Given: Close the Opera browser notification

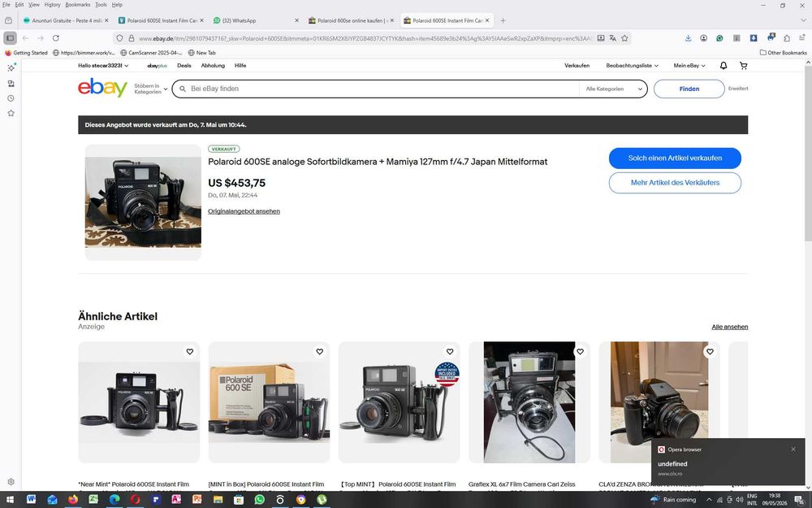Looking at the screenshot, I should click(x=793, y=449).
